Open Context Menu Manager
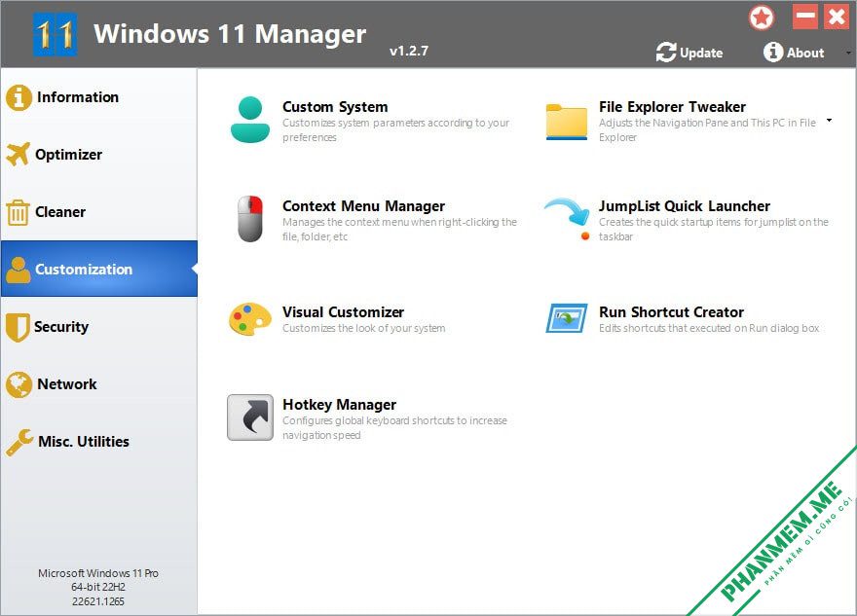The image size is (857, 616). coord(363,206)
